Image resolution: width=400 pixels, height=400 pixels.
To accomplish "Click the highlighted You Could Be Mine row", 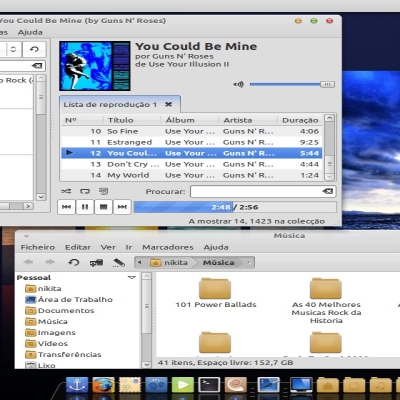I will 192,153.
